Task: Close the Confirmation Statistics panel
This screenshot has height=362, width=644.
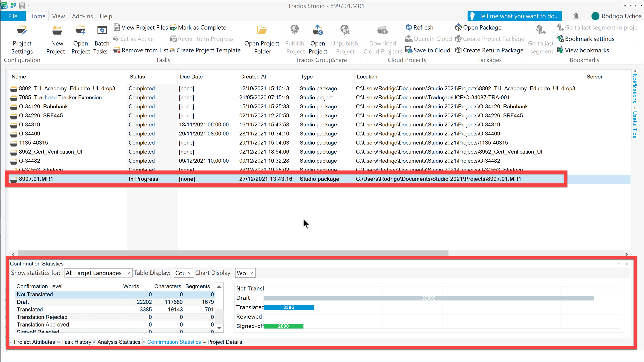Action: [x=627, y=264]
